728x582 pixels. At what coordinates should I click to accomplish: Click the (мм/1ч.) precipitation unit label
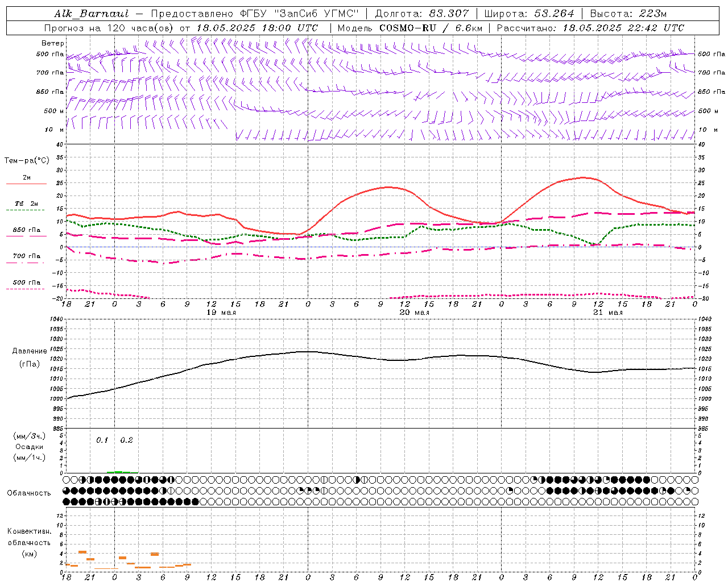30,458
